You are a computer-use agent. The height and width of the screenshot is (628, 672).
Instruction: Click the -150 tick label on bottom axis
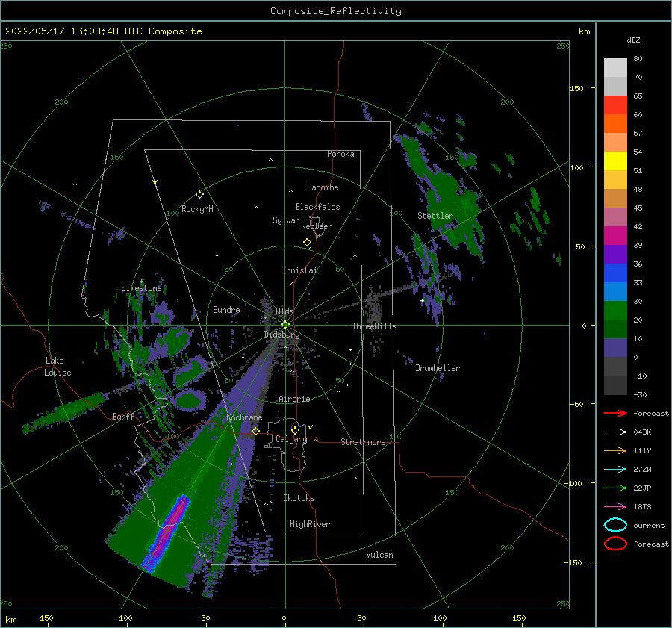click(x=45, y=618)
